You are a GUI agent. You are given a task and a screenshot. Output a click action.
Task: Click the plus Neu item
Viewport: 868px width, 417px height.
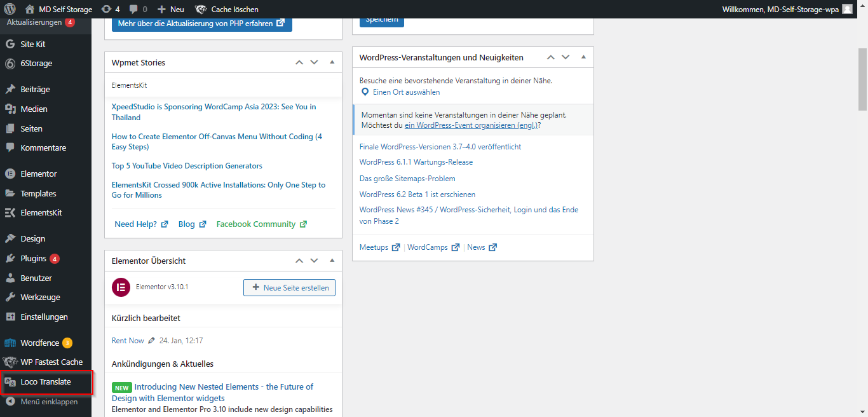click(x=170, y=9)
